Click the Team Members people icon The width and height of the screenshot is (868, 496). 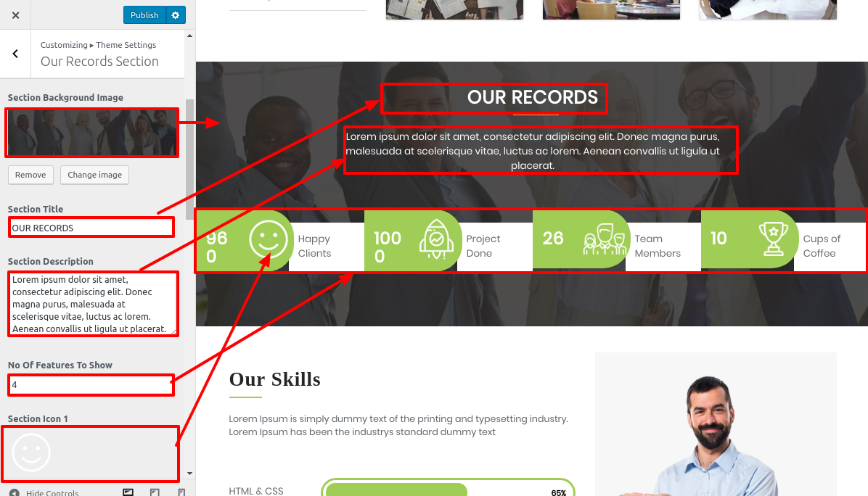605,239
